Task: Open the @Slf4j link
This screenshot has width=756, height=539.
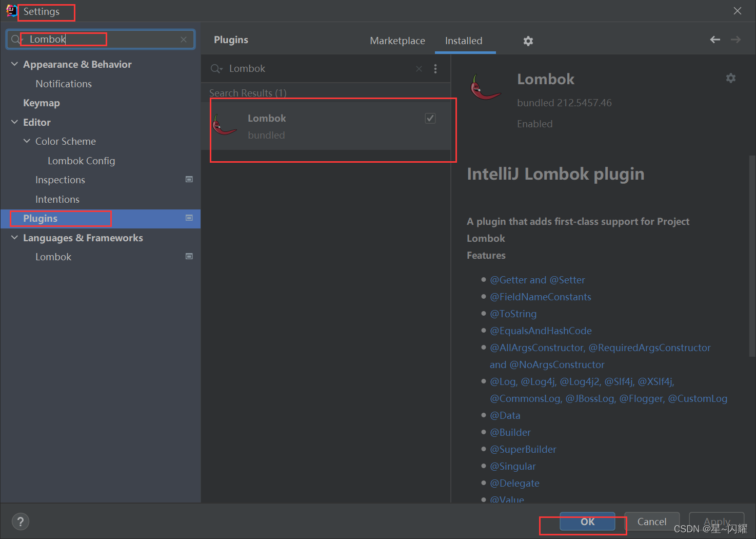Action: [620, 381]
